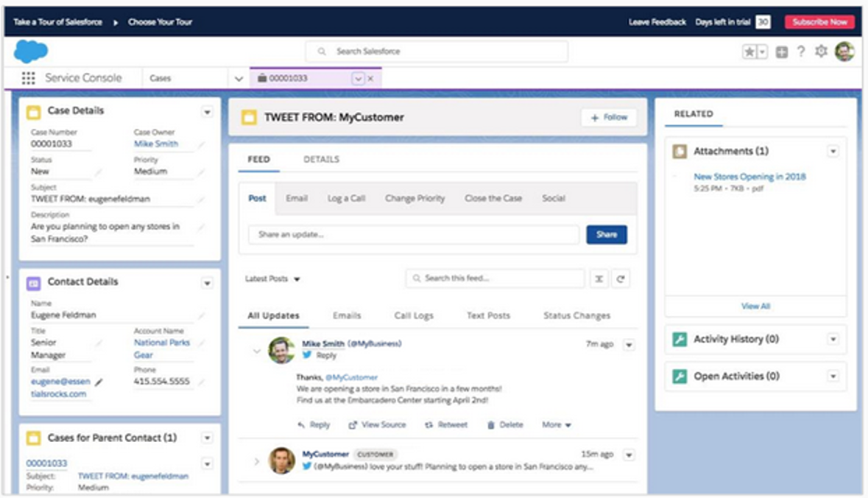868x498 pixels.
Task: Refresh the case feed
Action: click(621, 278)
